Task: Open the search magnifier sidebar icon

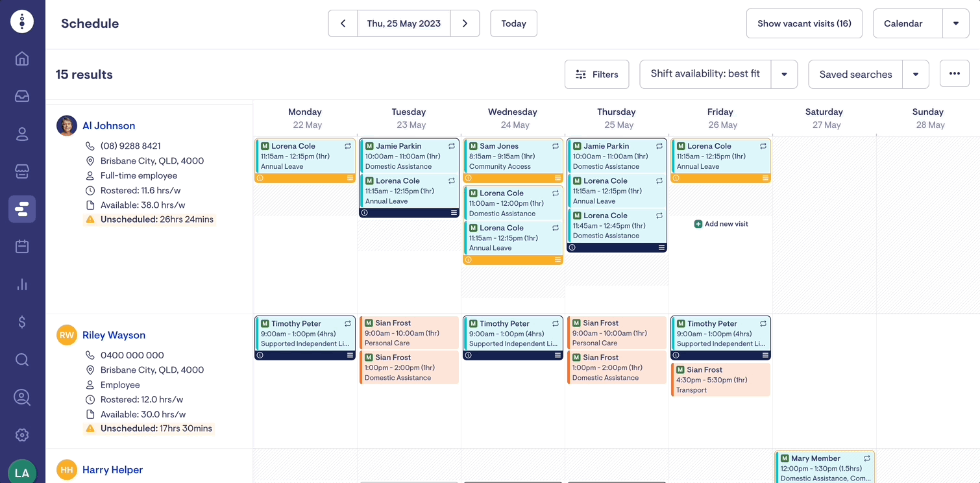Action: point(22,360)
